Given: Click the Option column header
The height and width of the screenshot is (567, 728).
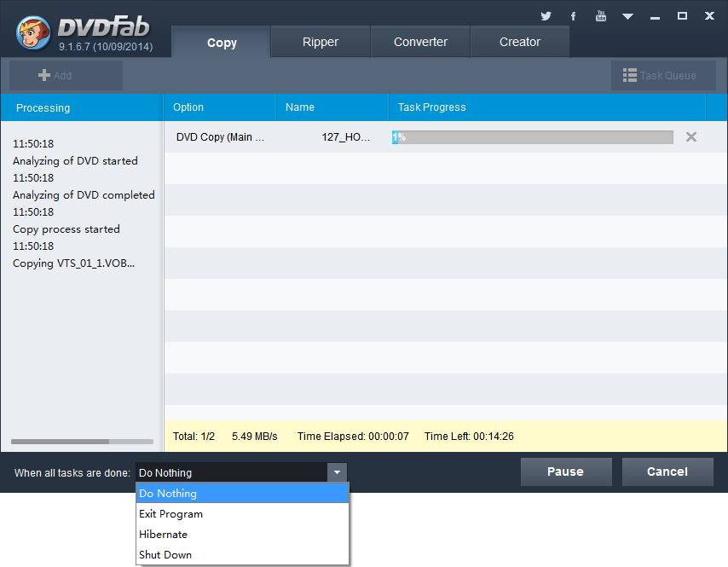Looking at the screenshot, I should [220, 107].
